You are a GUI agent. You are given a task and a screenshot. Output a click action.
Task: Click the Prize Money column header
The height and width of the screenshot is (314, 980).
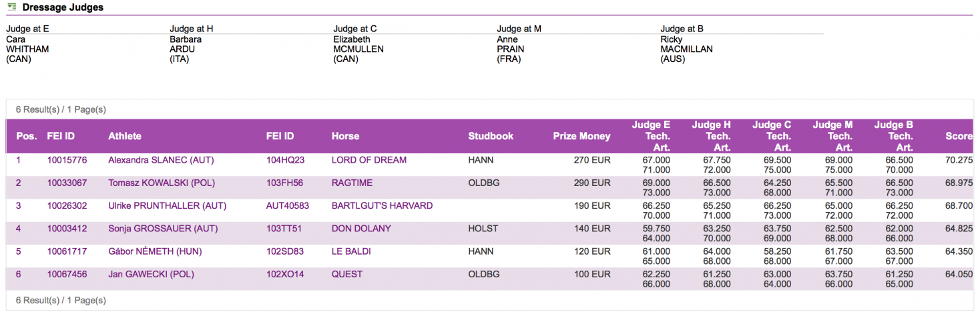click(x=581, y=136)
